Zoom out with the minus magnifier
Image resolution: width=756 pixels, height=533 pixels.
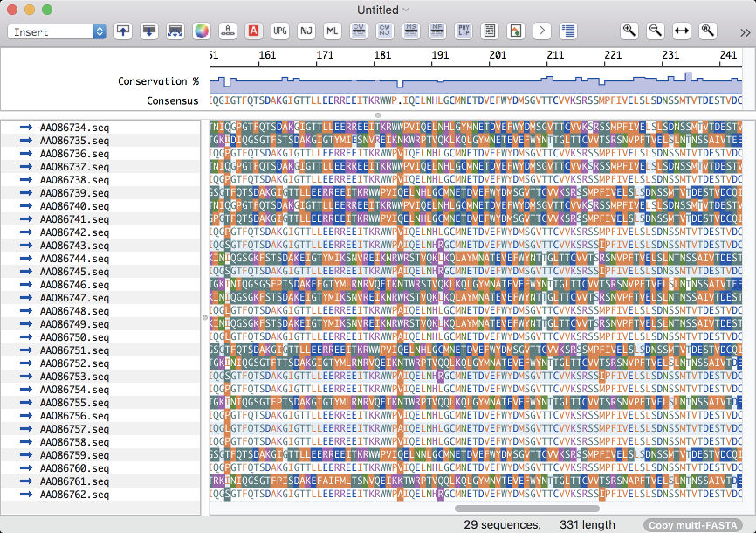pyautogui.click(x=655, y=31)
